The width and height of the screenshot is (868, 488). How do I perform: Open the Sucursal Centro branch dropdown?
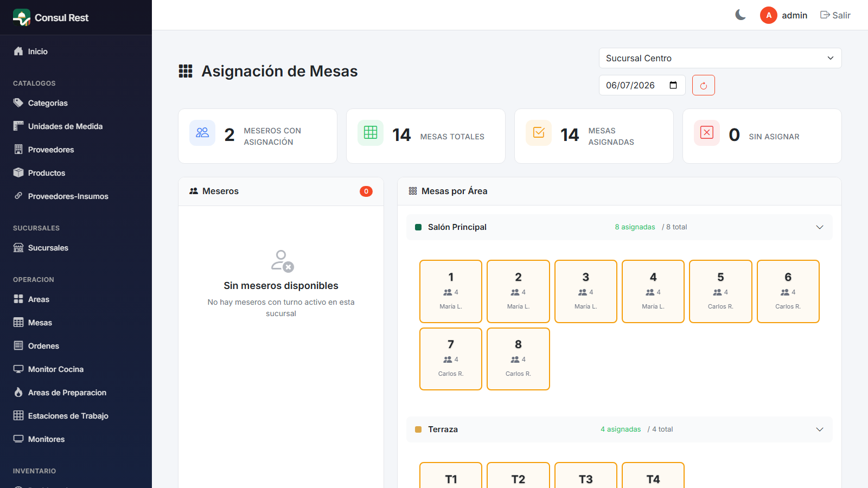pos(720,58)
